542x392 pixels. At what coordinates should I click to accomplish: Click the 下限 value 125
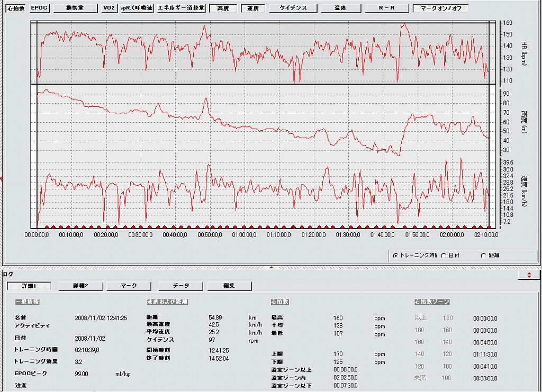(x=338, y=362)
